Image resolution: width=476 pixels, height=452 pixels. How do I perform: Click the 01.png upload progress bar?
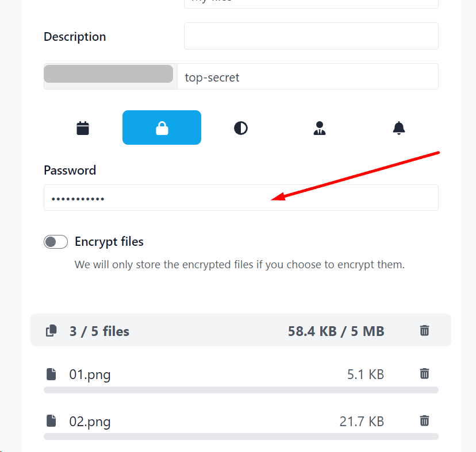[x=241, y=390]
